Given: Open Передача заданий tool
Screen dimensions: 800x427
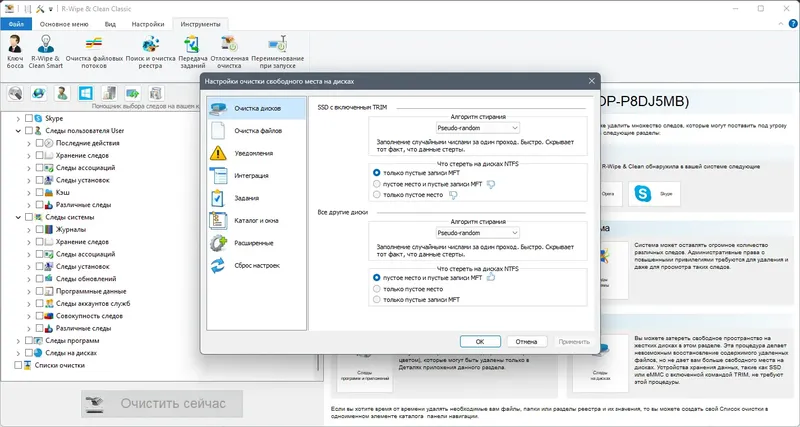Looking at the screenshot, I should tap(192, 52).
